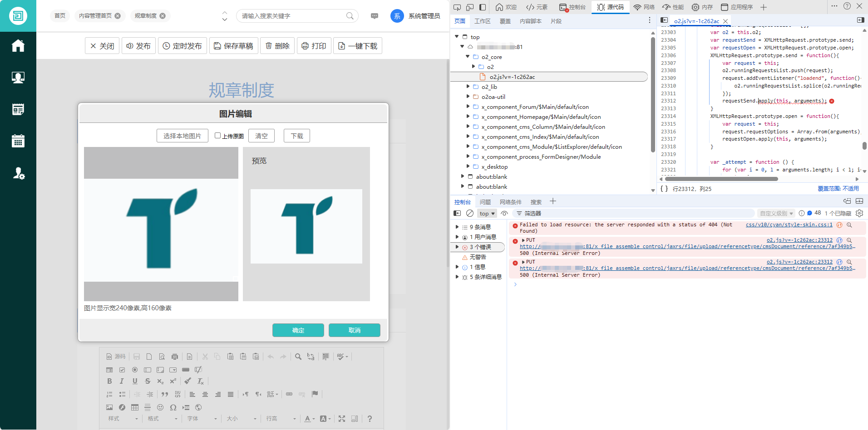The width and height of the screenshot is (868, 430).
Task: Click the clear console icon
Action: click(470, 213)
